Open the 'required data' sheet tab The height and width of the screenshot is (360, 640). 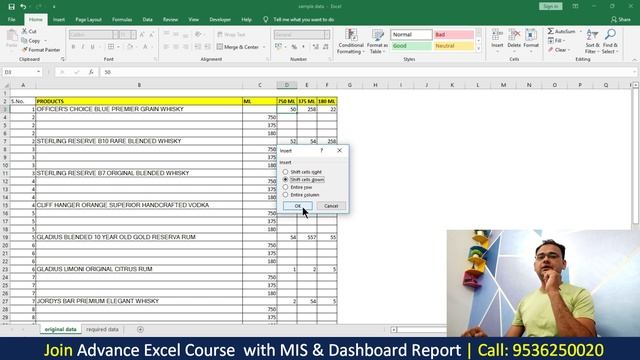(102, 329)
